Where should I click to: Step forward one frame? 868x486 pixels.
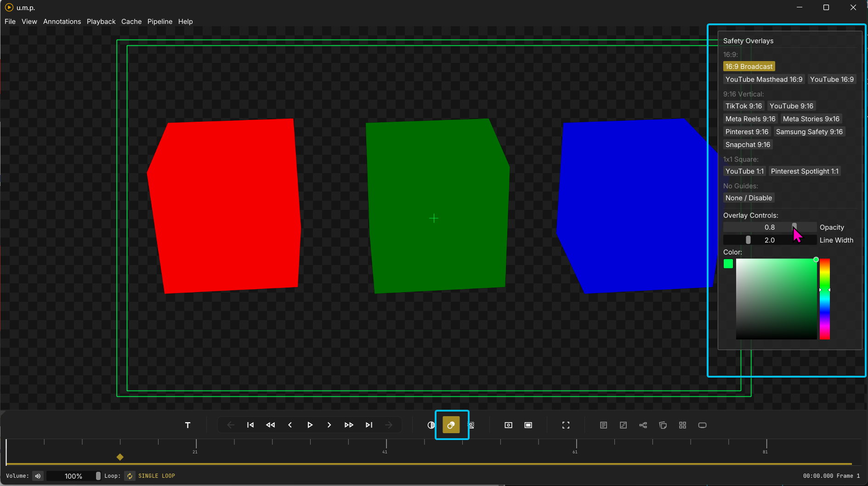tap(329, 425)
